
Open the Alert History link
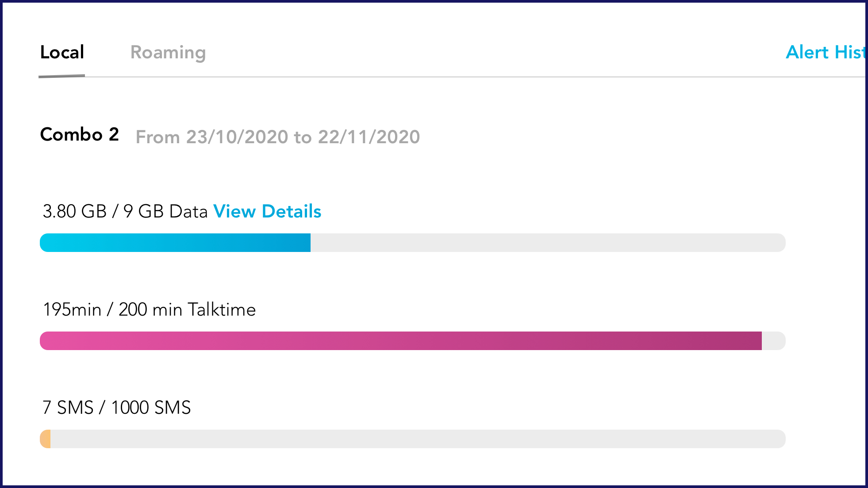point(825,52)
